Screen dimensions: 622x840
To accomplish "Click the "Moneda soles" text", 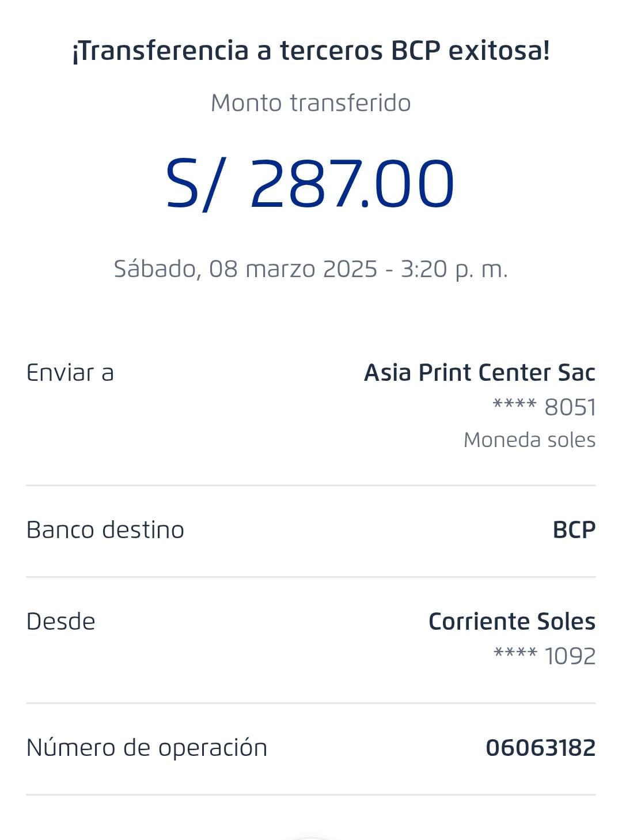I will pyautogui.click(x=529, y=440).
